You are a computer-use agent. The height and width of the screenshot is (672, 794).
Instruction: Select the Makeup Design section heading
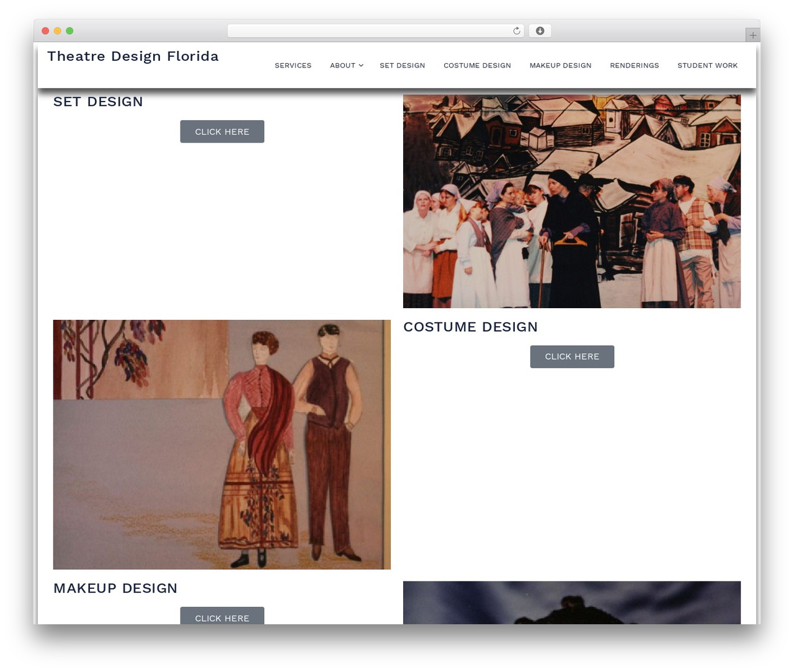115,588
